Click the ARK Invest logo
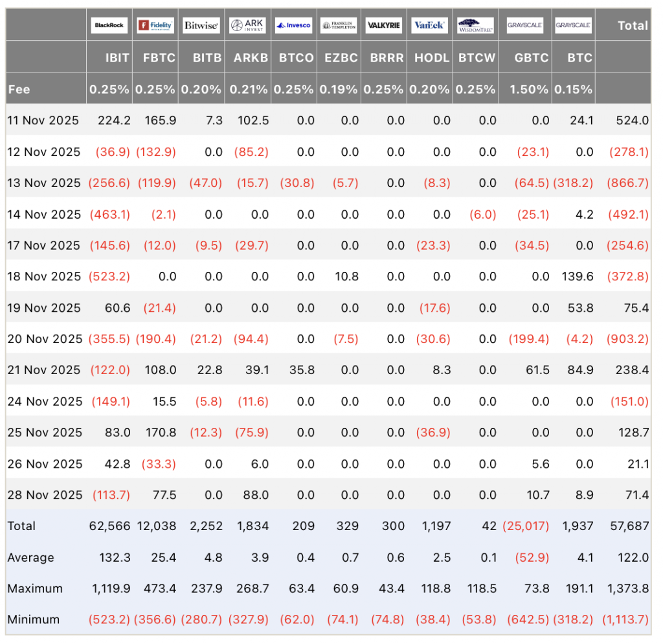Image resolution: width=663 pixels, height=644 pixels. [247, 26]
